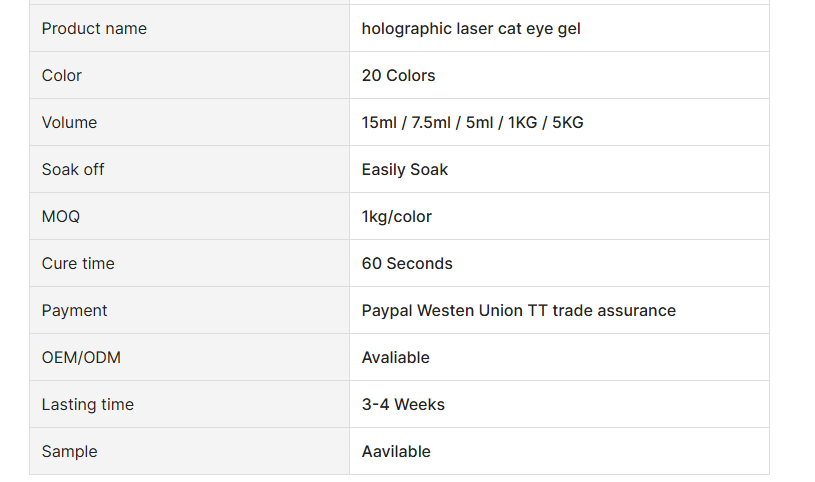The image size is (815, 482).
Task: Click the 'Cure time' label
Action: point(78,263)
